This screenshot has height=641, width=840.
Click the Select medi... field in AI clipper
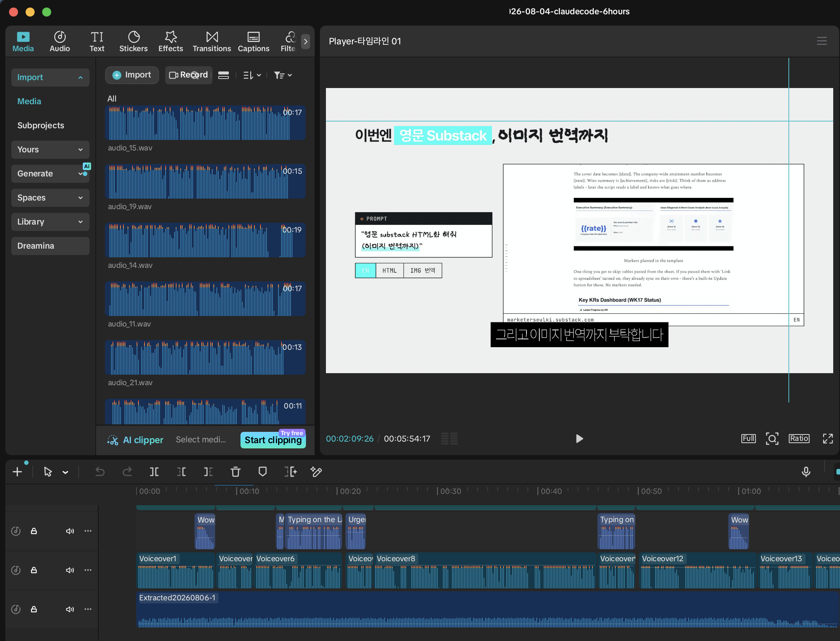click(201, 440)
